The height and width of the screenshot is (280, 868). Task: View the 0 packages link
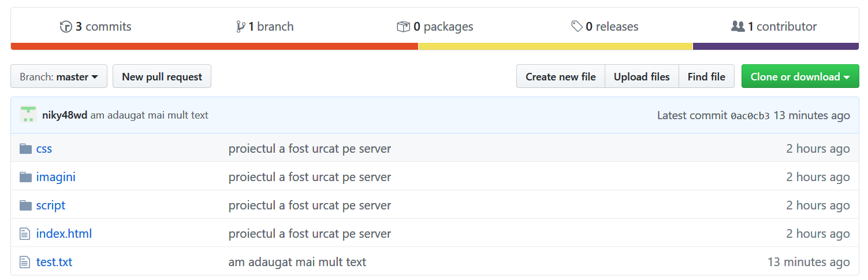(435, 27)
